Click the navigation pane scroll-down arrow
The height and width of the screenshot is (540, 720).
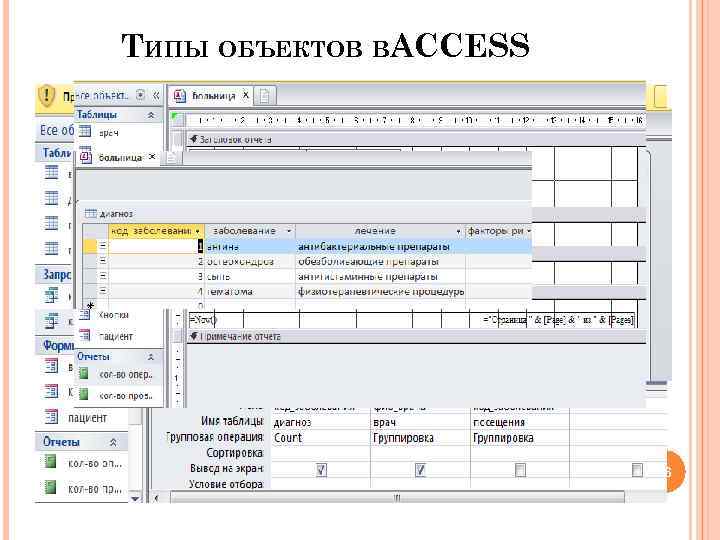[135, 498]
